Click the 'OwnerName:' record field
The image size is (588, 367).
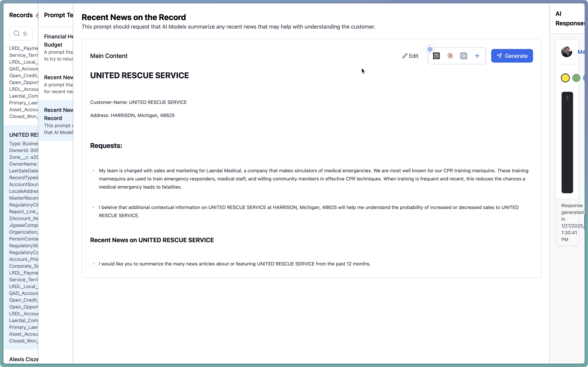click(x=23, y=164)
